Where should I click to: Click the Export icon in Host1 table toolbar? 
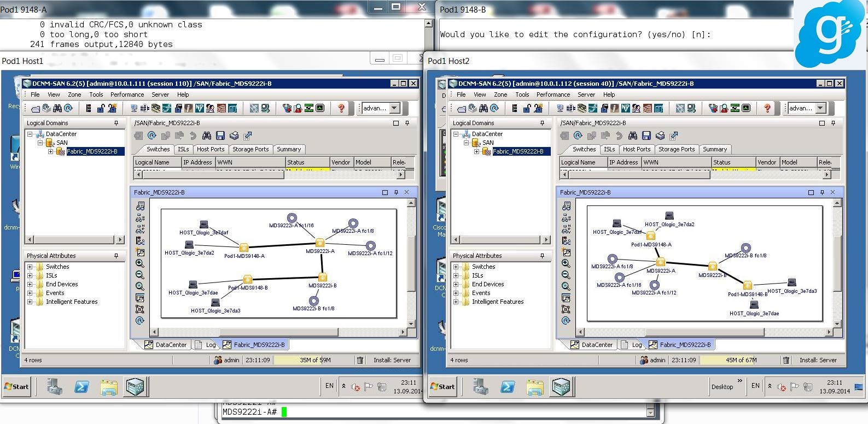[x=248, y=136]
